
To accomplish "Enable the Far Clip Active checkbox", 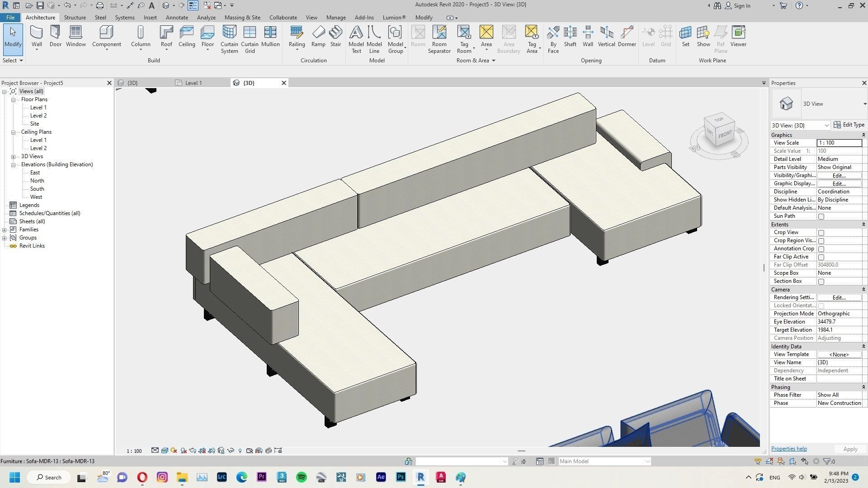I will point(821,257).
